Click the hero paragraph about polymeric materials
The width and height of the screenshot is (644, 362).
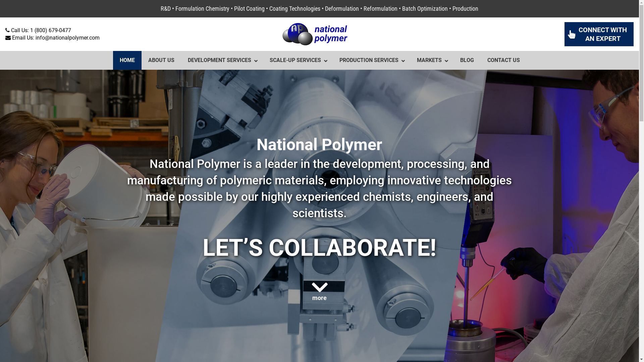tap(319, 188)
